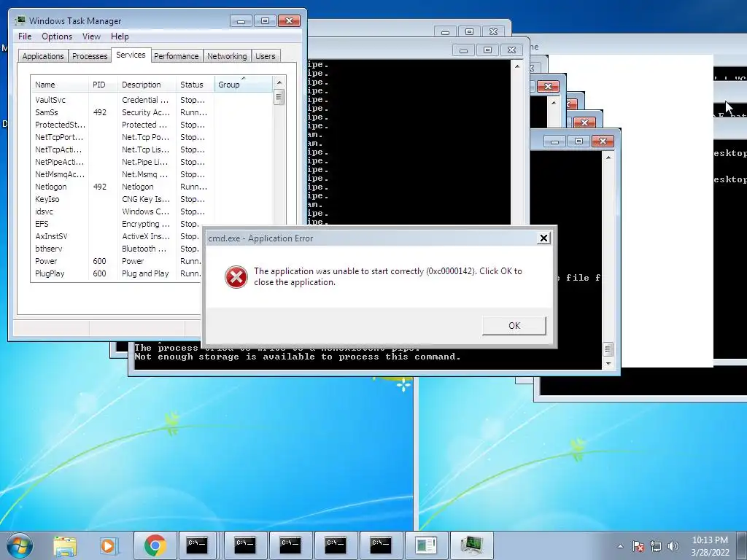Maximize the front cmd window
Screen dimensions: 747x560
pyautogui.click(x=578, y=141)
